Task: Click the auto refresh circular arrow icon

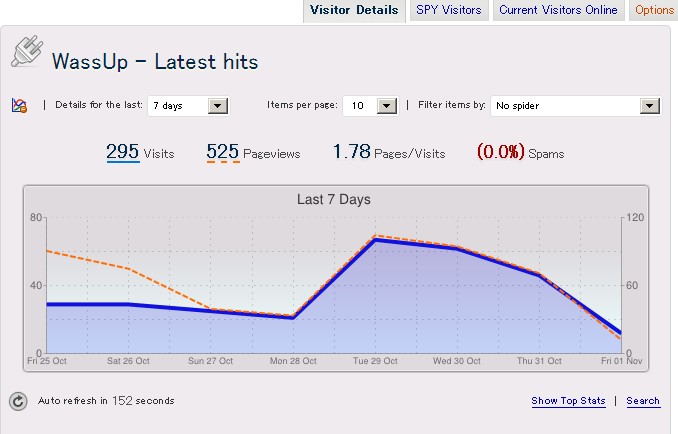Action: pyautogui.click(x=18, y=401)
